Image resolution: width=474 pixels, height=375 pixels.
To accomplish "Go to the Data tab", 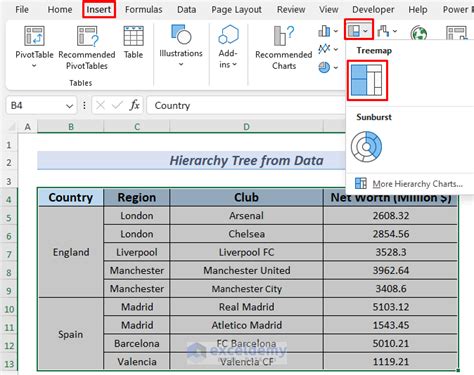I will pyautogui.click(x=186, y=10).
